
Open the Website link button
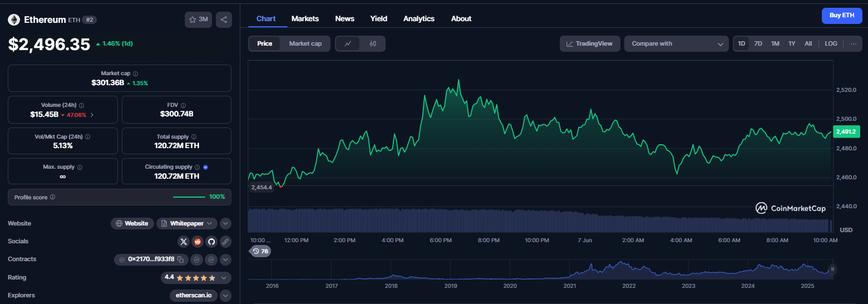point(132,223)
